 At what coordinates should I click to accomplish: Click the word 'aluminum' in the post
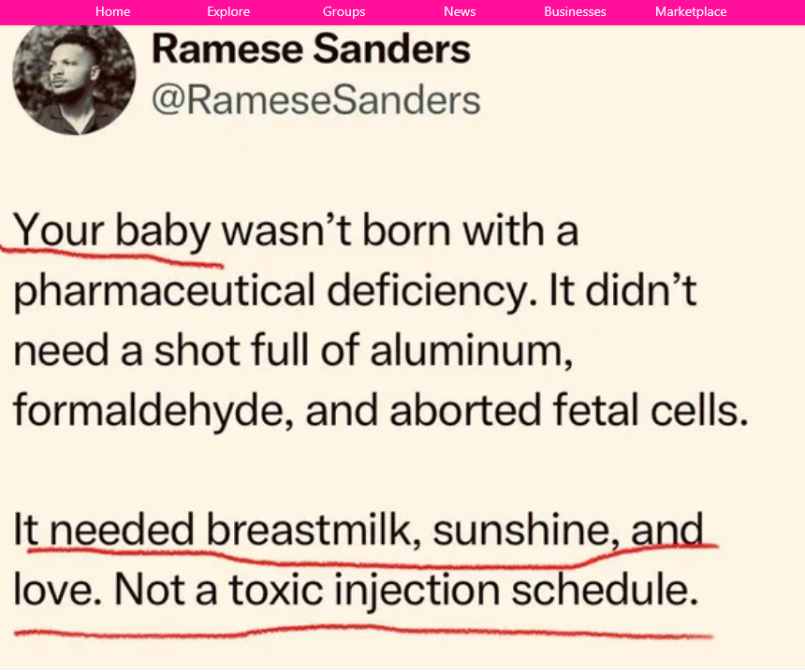point(470,351)
